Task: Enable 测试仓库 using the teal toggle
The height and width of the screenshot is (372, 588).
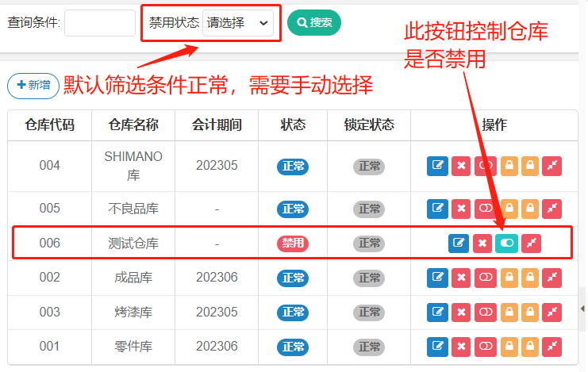Action: point(505,244)
